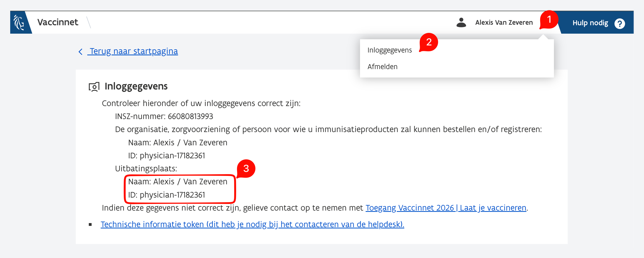Screen dimensions: 644x258
Task: Click the INSZ-nummer value 66080813993
Action: coord(190,117)
